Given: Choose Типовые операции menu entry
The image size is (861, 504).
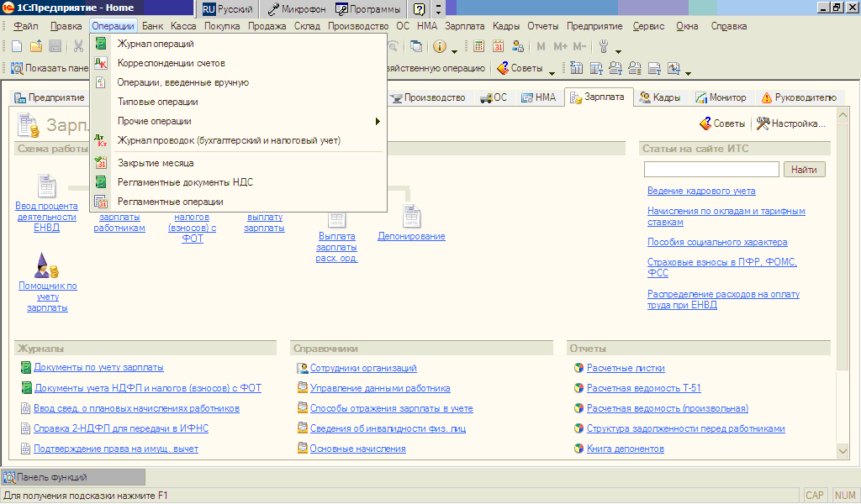Looking at the screenshot, I should click(x=238, y=102).
